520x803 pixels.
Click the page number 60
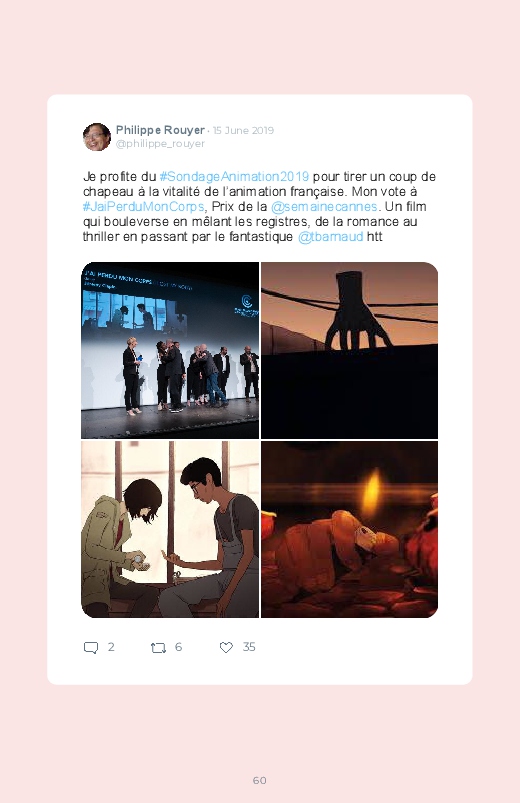260,780
